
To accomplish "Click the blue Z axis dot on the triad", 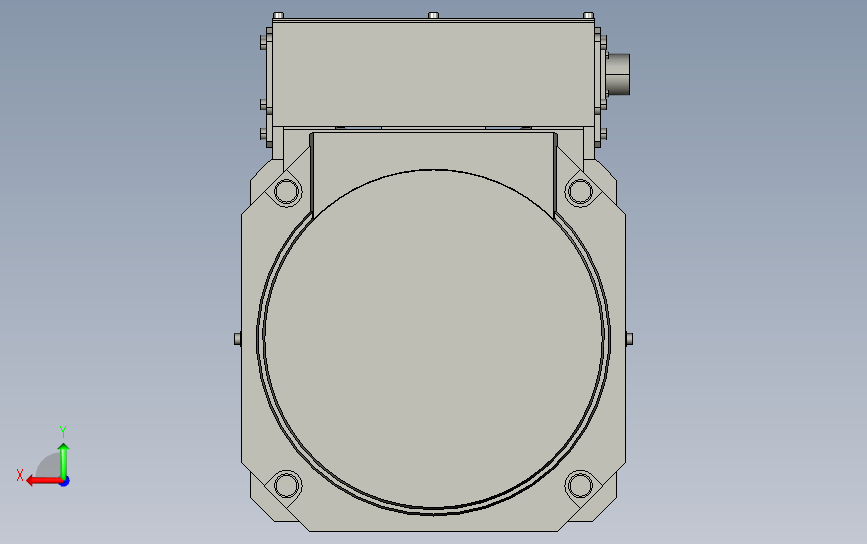I will 65,482.
